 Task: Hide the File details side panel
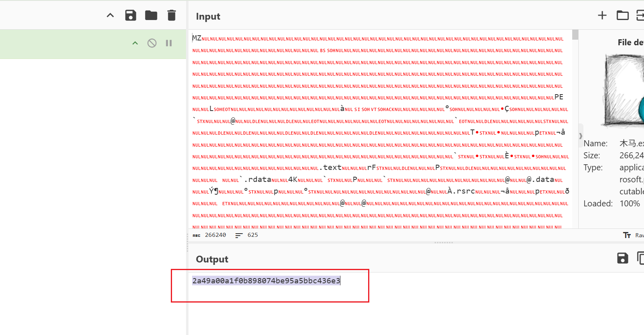pos(581,136)
